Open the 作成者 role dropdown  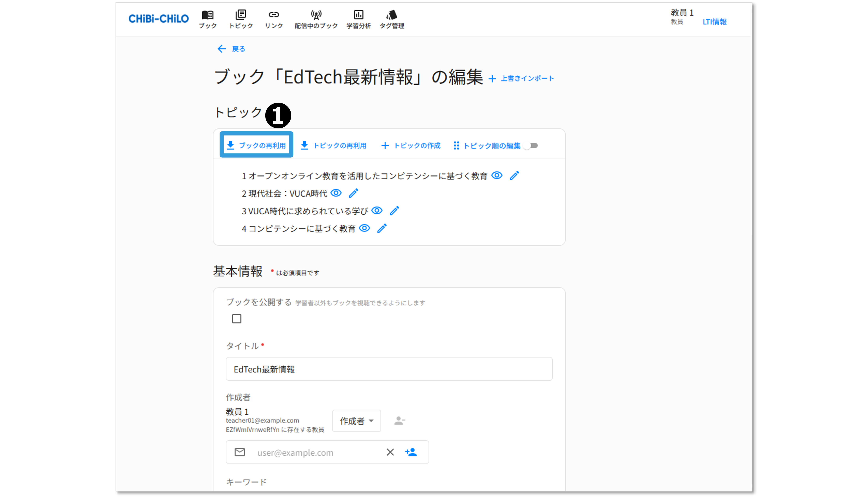coord(356,421)
